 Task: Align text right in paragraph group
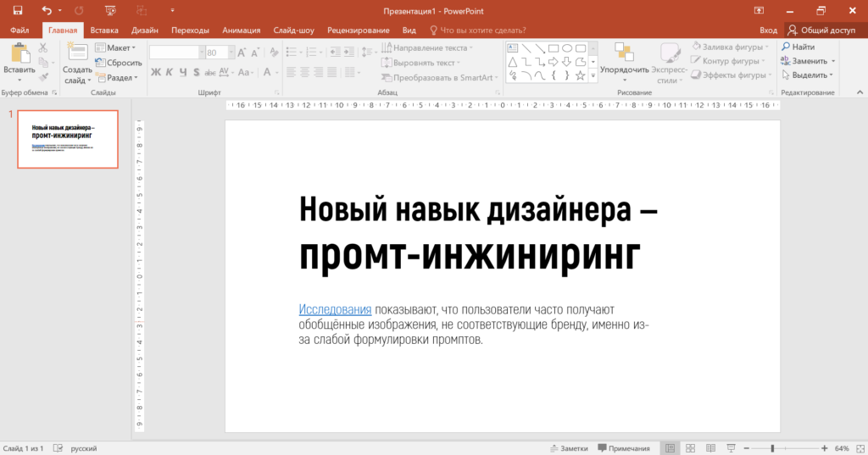point(319,72)
